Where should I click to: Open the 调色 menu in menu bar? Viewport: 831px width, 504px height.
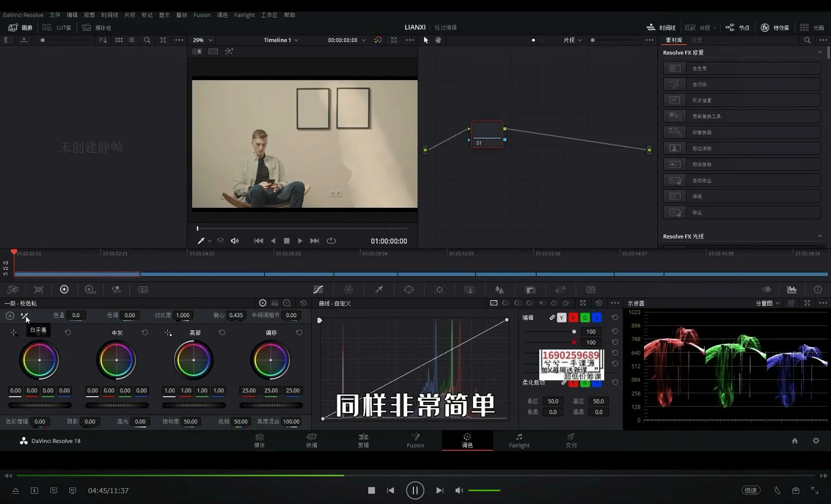[222, 15]
